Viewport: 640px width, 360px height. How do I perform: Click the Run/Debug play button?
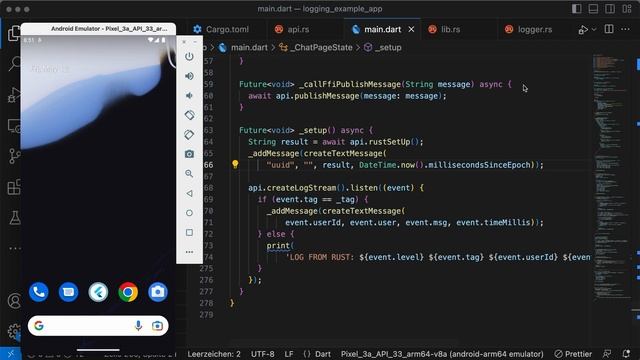[x=583, y=29]
